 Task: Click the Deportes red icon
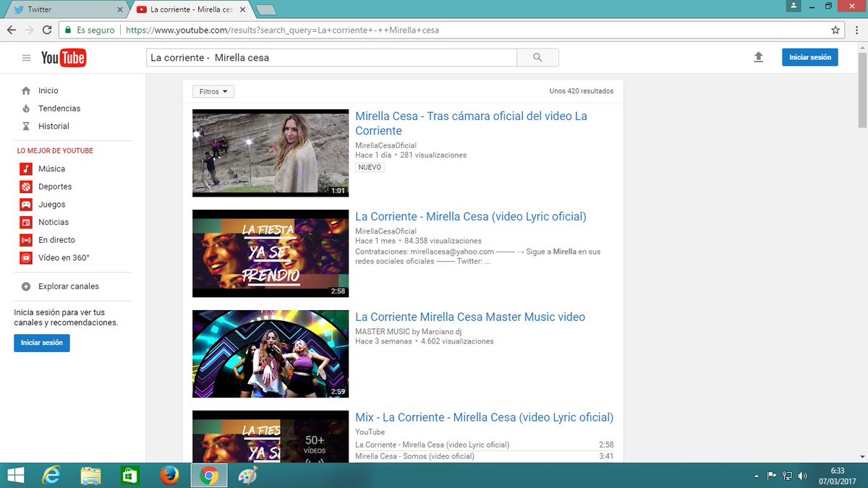26,187
